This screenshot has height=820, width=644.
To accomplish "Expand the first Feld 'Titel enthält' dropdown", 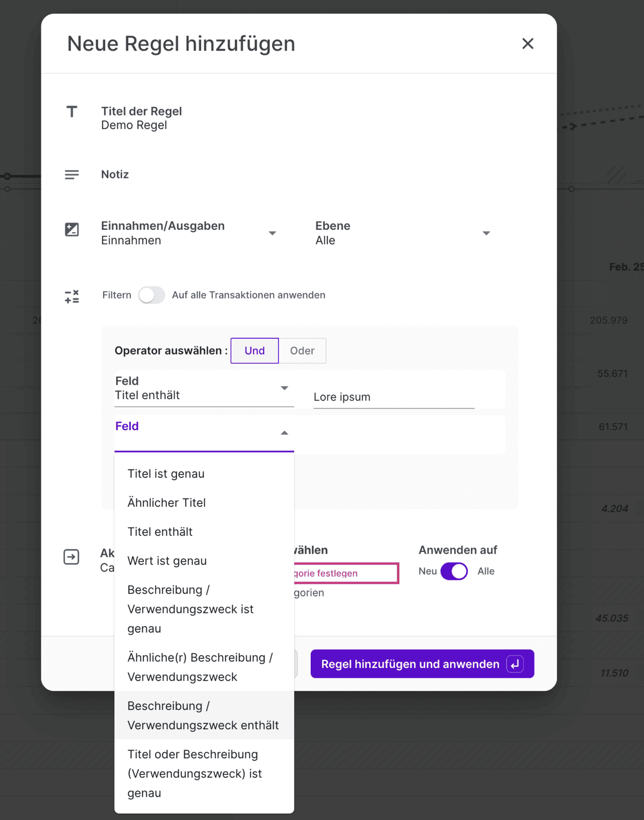I will [x=284, y=388].
